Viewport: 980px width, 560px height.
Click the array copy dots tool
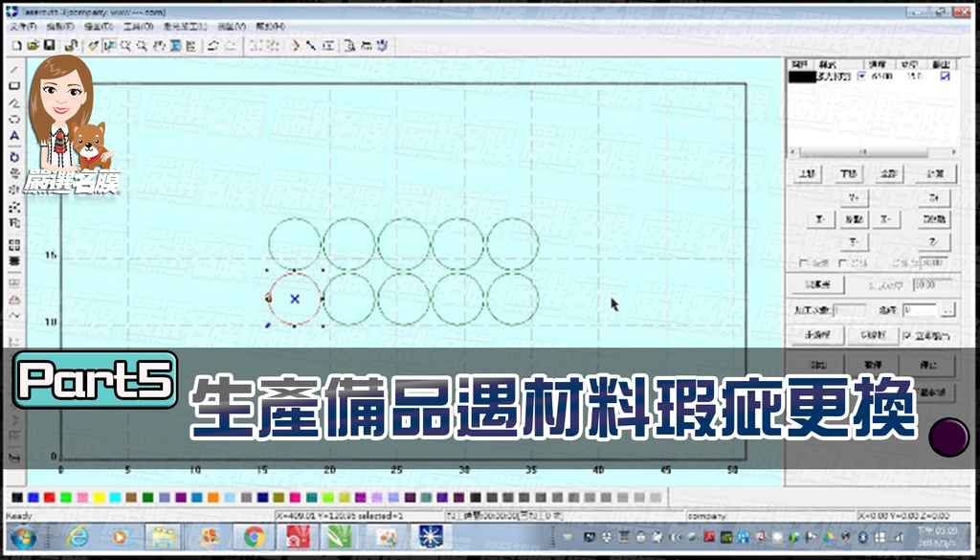click(x=15, y=206)
